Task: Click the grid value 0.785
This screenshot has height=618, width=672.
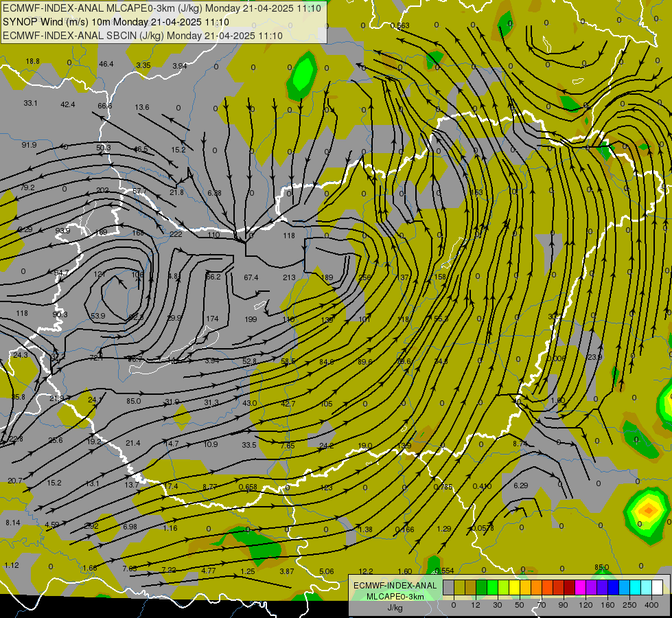Action: [443, 487]
